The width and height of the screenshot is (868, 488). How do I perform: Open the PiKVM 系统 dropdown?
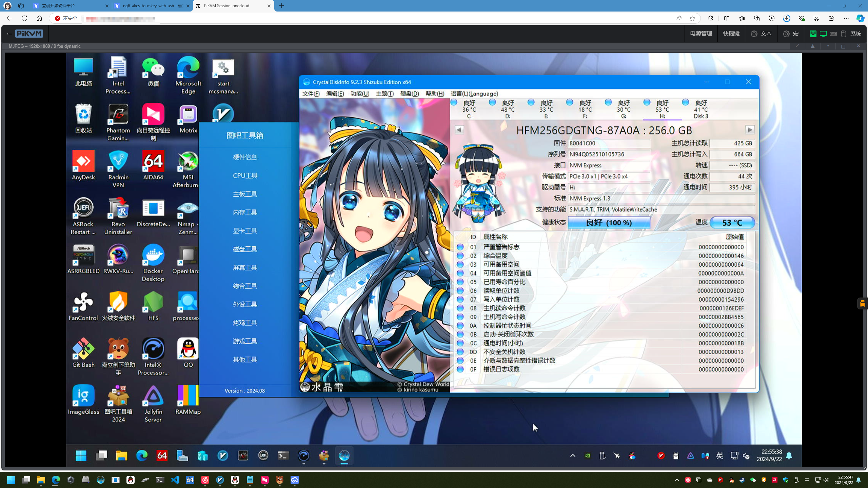pos(836,34)
